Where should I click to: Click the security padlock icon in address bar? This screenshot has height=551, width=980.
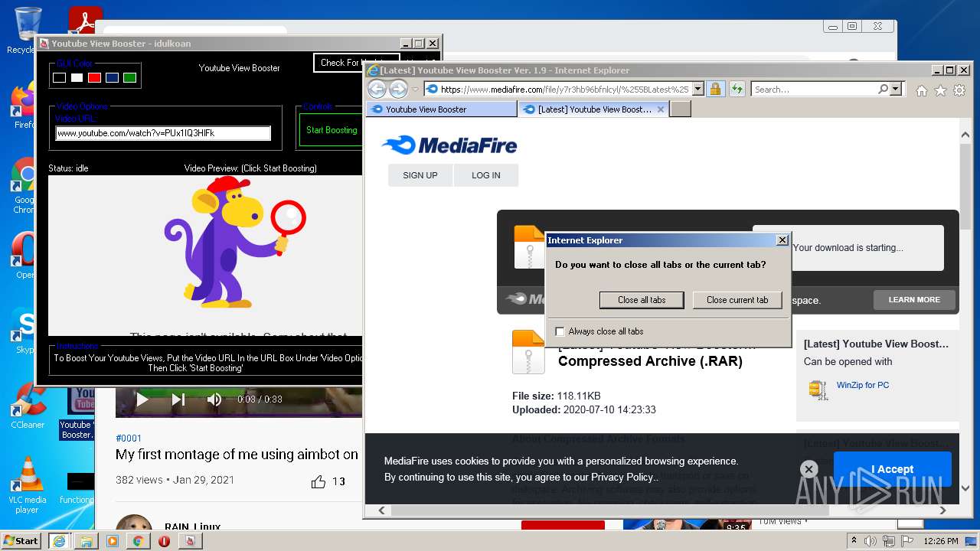715,90
